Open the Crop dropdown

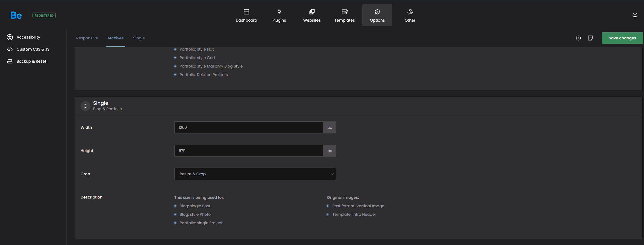pyautogui.click(x=255, y=174)
